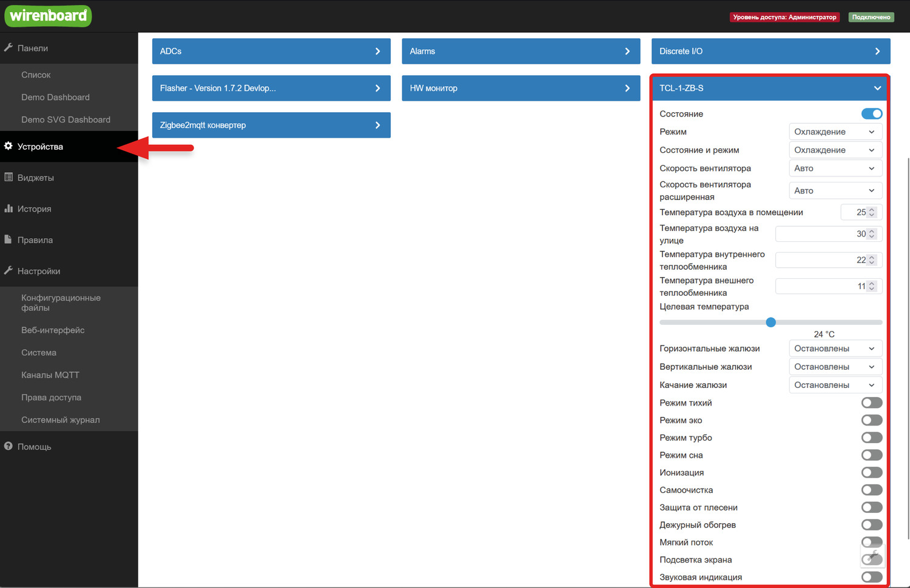The image size is (910, 588).
Task: Turn off the Состояние toggle
Action: point(871,114)
